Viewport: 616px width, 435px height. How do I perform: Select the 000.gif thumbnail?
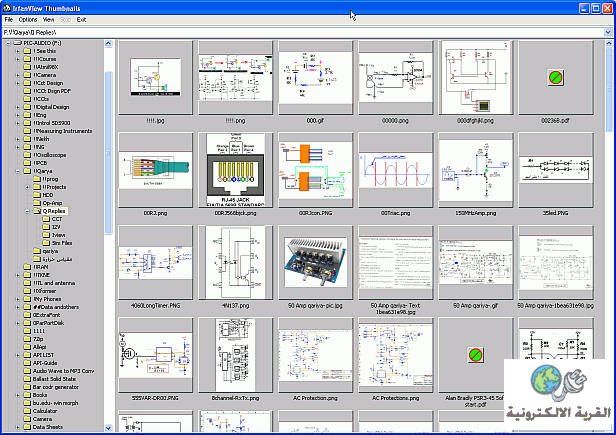click(315, 78)
